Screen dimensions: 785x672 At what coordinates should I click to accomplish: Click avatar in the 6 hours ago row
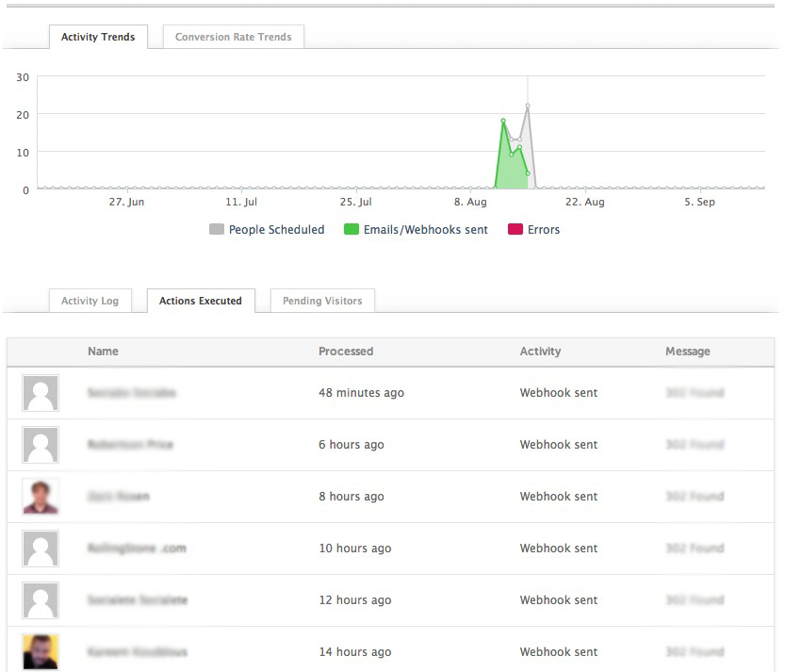tap(41, 445)
